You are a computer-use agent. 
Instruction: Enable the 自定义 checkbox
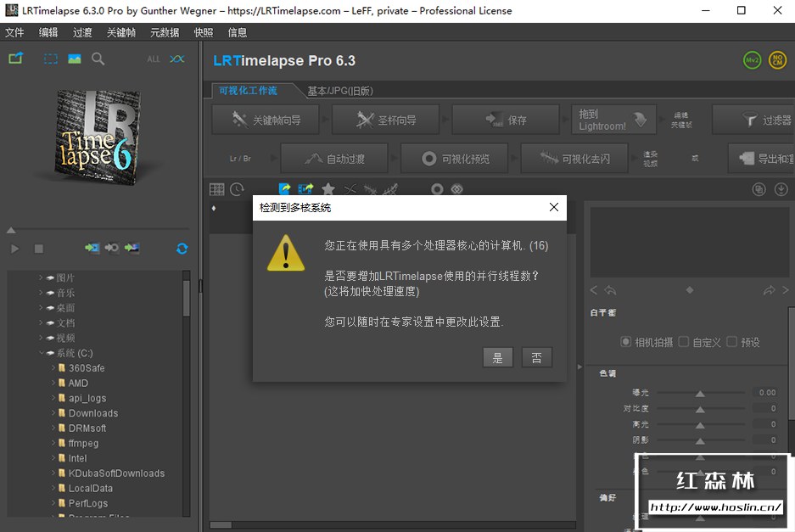coord(684,342)
